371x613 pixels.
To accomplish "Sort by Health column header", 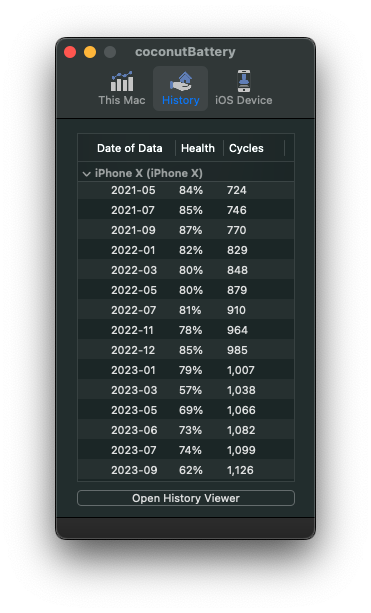I will click(x=198, y=148).
